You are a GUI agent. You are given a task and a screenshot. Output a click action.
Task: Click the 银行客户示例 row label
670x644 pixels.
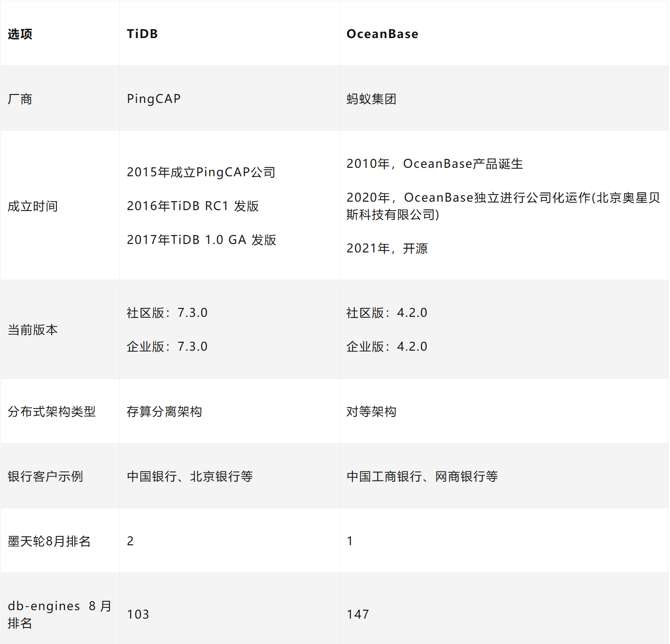tap(45, 476)
